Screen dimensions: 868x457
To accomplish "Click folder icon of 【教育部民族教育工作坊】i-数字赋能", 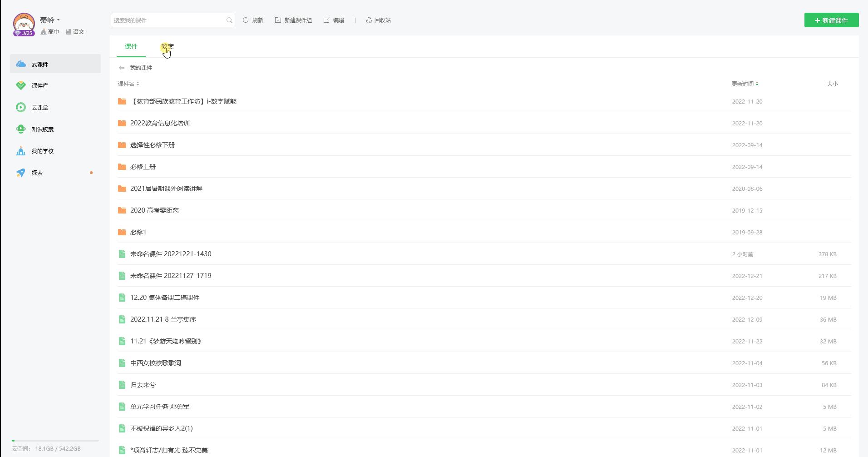I will click(122, 101).
